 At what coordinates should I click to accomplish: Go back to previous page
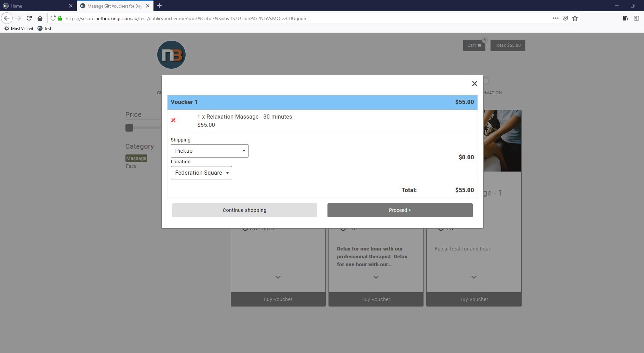point(7,18)
